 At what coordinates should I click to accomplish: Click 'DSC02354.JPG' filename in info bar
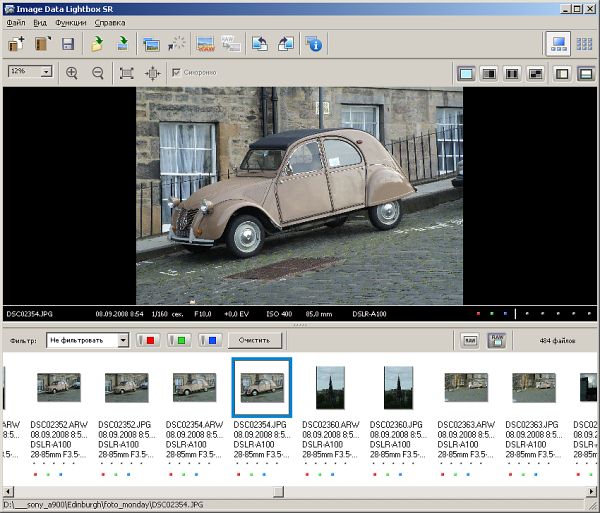(29, 314)
